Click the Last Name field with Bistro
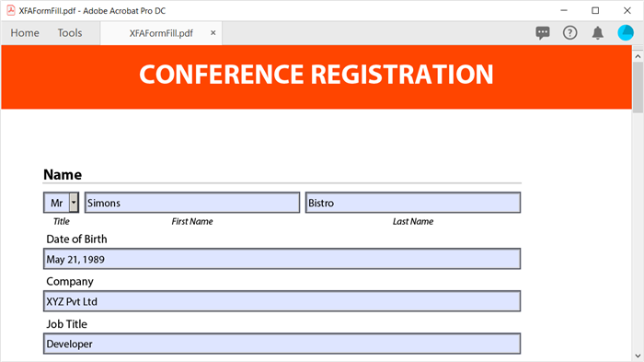The image size is (644, 362). click(x=413, y=203)
